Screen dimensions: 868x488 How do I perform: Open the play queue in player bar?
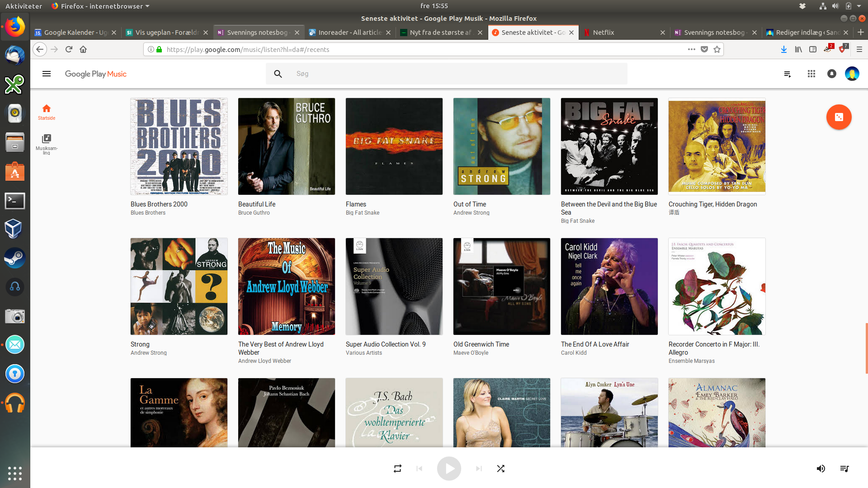(844, 469)
